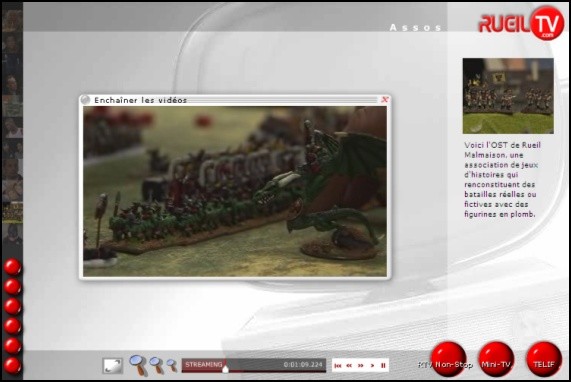Click the fast-forward playback button
The width and height of the screenshot is (571, 382).
[x=361, y=365]
